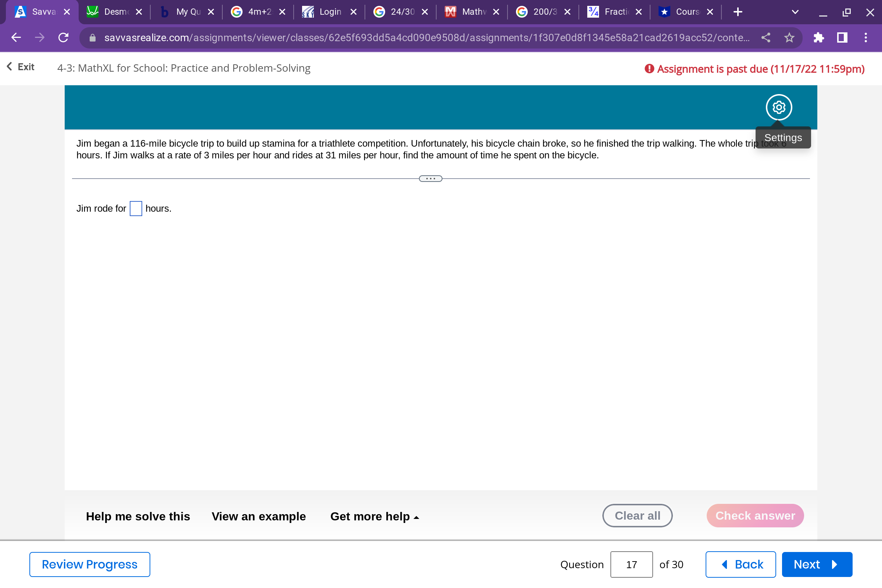This screenshot has width=882, height=588.
Task: Open Chrome three-dot menu
Action: click(x=865, y=37)
